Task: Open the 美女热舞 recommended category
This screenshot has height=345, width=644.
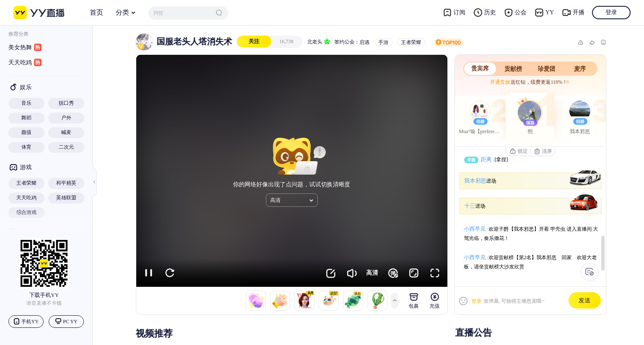Action: coord(25,47)
